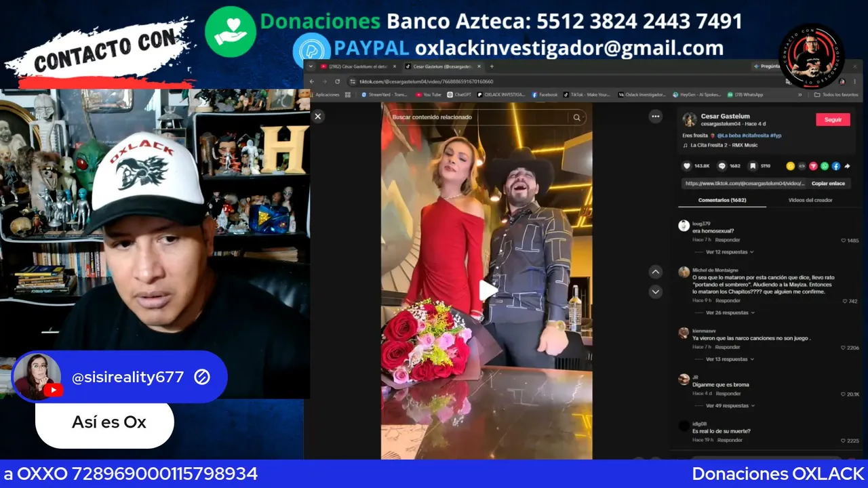868x488 pixels.
Task: Click the embed code icon in the share row
Action: [x=802, y=166]
